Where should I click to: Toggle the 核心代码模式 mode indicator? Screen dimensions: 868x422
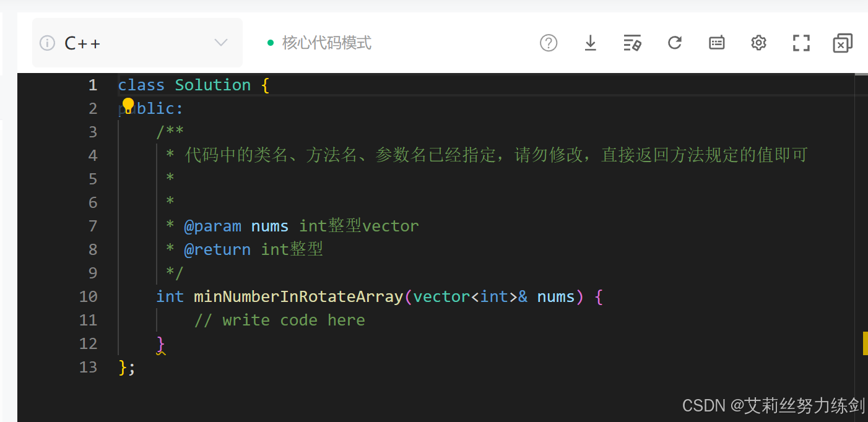(x=326, y=43)
